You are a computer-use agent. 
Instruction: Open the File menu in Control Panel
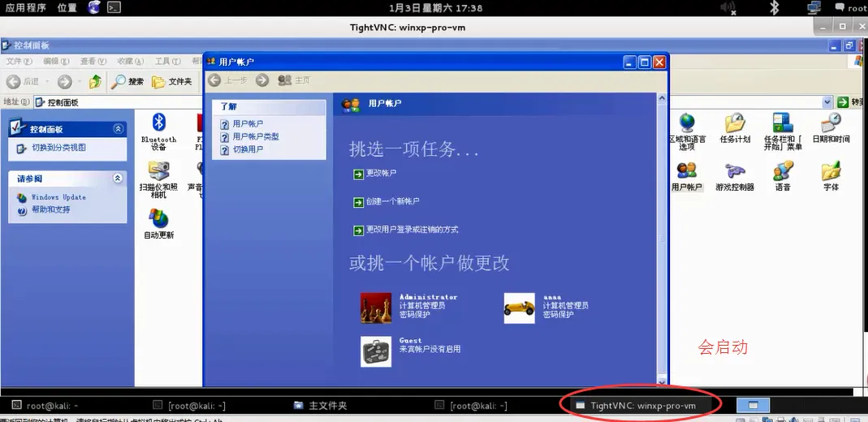pyautogui.click(x=19, y=62)
